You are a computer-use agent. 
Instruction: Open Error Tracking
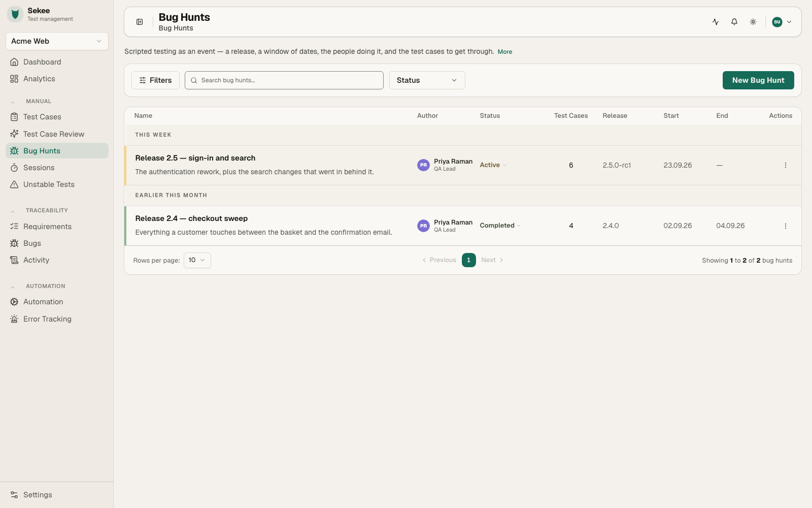click(57, 319)
